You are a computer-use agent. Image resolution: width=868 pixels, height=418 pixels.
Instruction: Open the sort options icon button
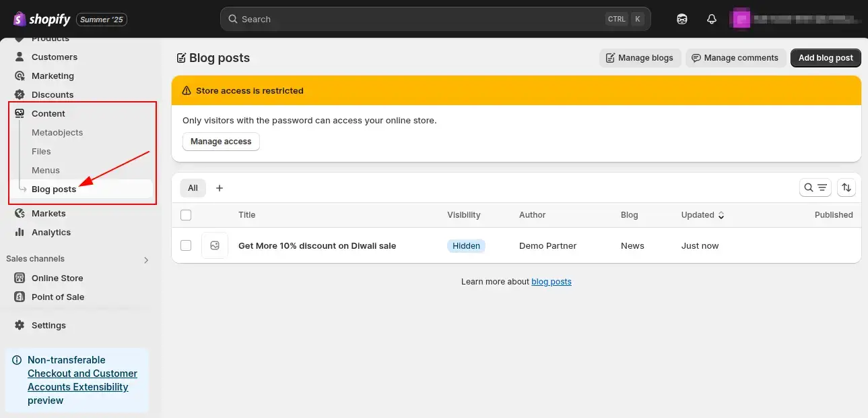[846, 188]
